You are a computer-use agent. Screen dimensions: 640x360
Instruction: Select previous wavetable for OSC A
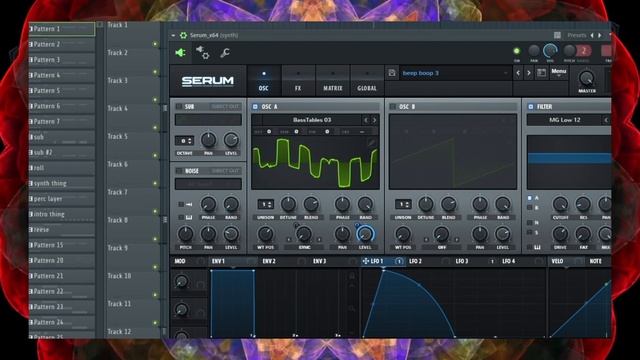pyautogui.click(x=366, y=120)
